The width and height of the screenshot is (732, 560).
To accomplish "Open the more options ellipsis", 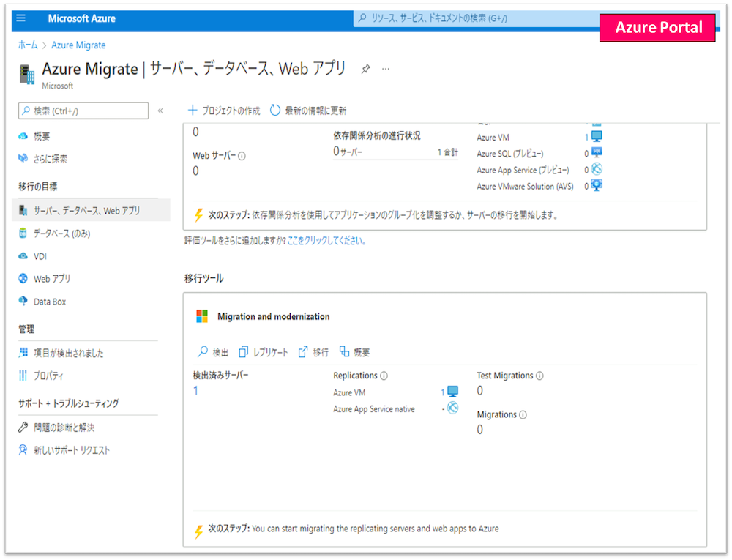I will (x=386, y=69).
